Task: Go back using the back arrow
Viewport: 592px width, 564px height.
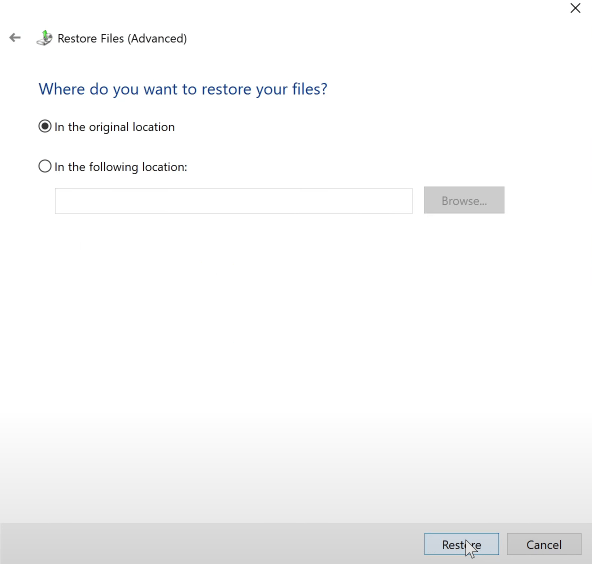Action: coord(15,38)
